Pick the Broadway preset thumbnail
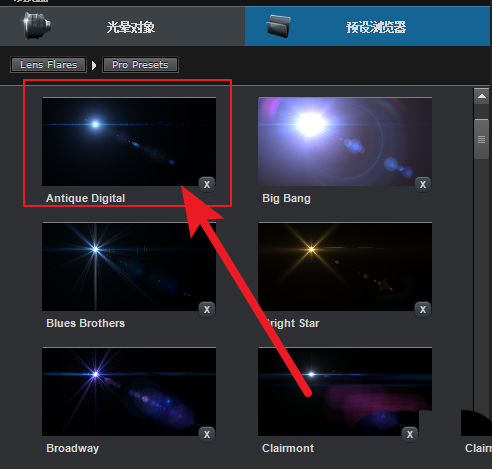 point(129,392)
